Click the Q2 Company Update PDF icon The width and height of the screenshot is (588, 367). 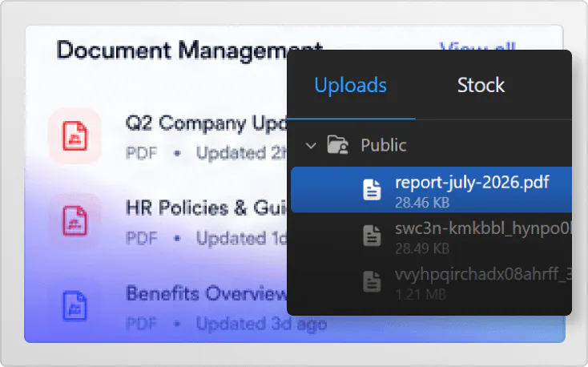[75, 136]
